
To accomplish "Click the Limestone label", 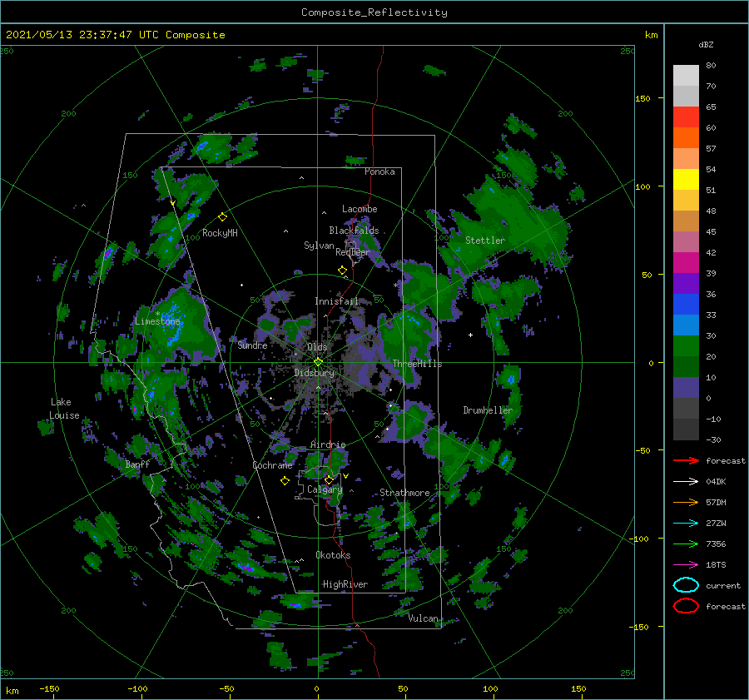I will [x=157, y=321].
